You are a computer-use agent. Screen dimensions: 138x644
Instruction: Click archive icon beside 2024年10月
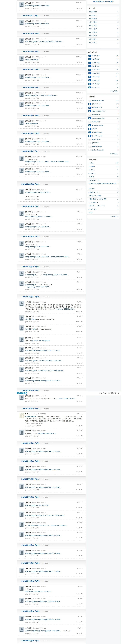click(x=90, y=56)
